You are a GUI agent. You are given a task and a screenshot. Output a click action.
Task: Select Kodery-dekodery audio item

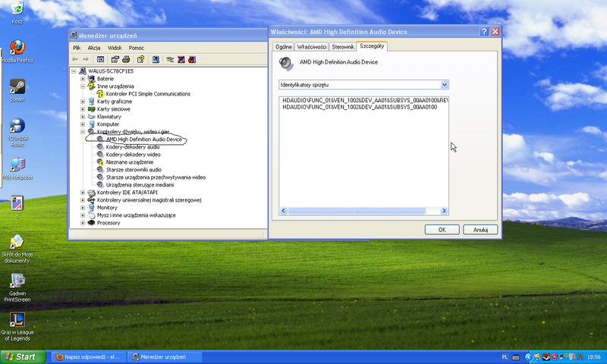coord(133,146)
